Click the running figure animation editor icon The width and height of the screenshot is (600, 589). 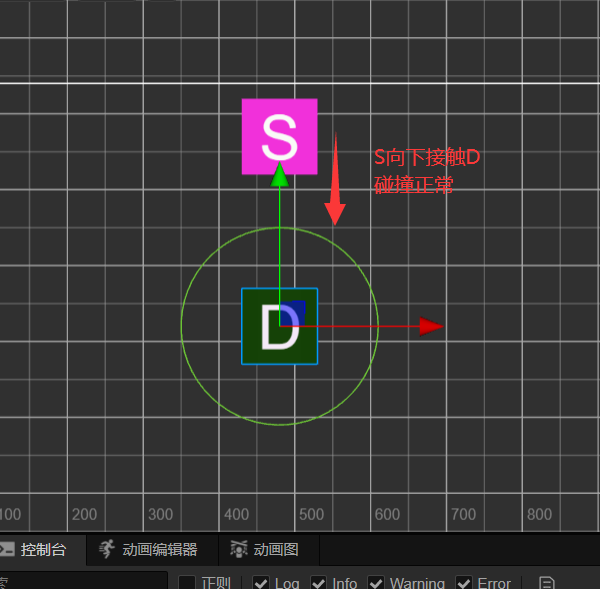[x=107, y=549]
